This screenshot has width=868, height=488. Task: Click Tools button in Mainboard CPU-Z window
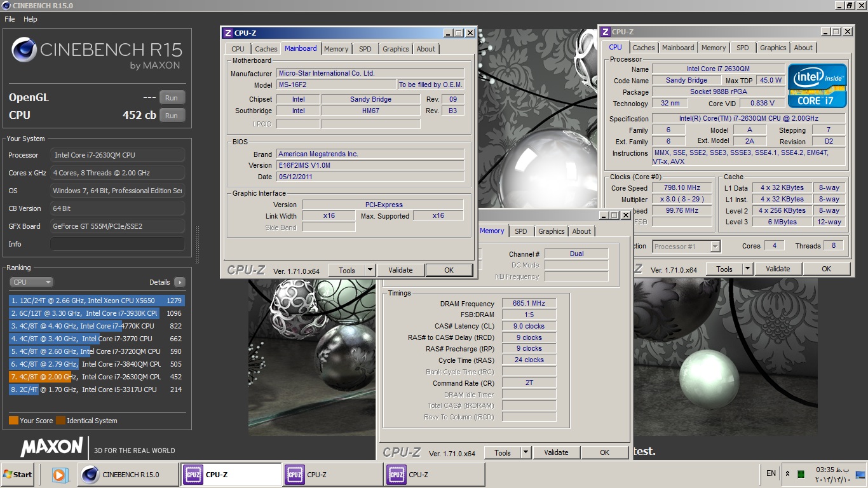point(347,270)
